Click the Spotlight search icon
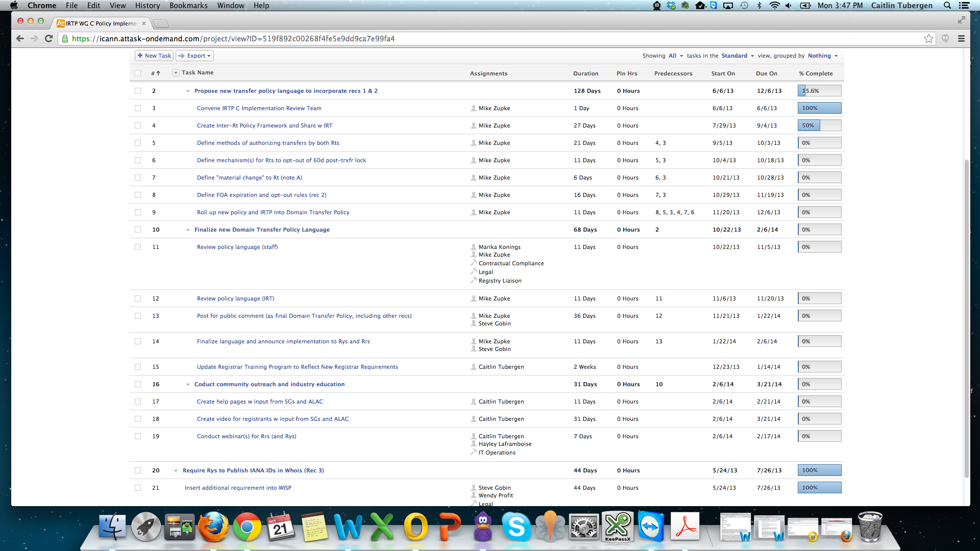Viewport: 980px width, 551px height. point(947,6)
